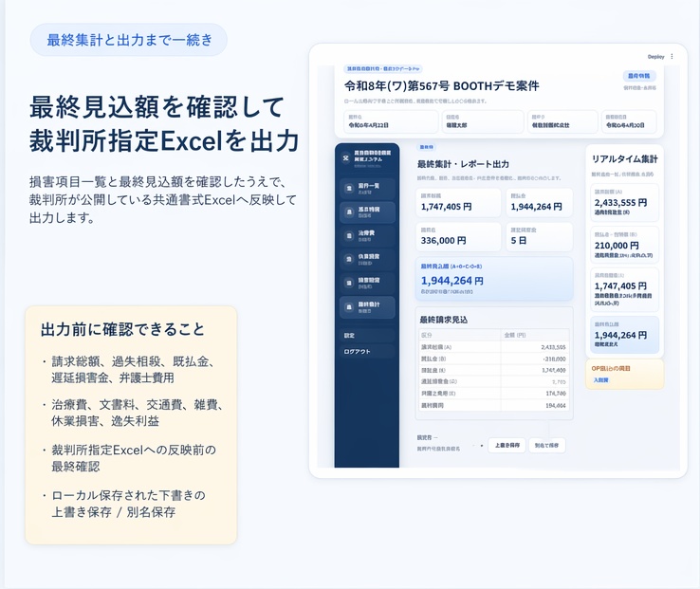Click the last table row showing 194,464
The image size is (700, 589).
tap(494, 405)
